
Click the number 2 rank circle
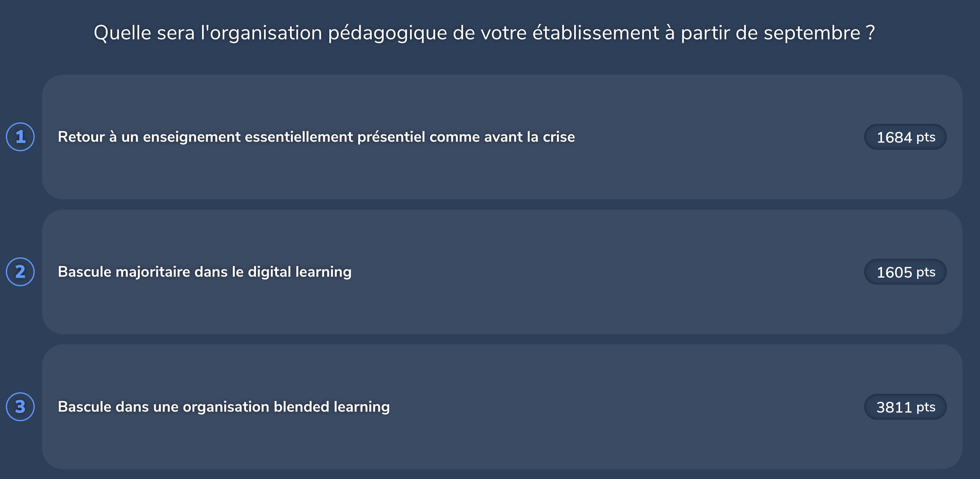(20, 271)
